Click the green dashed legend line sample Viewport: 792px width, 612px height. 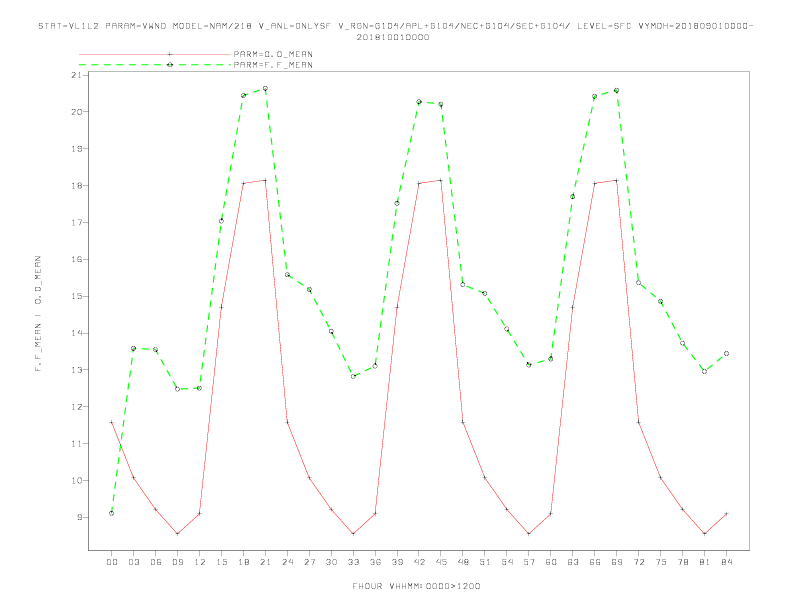click(155, 65)
